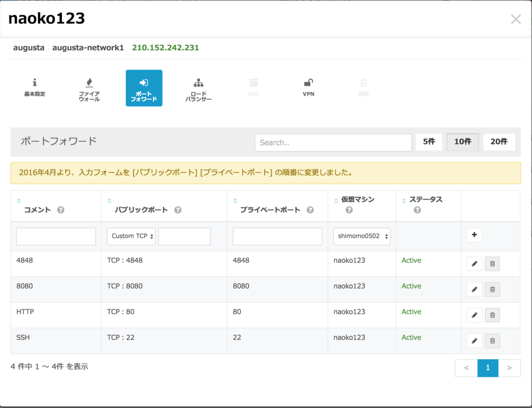This screenshot has height=408, width=532.
Task: Edit the HTTP port forward rule
Action: 474,315
